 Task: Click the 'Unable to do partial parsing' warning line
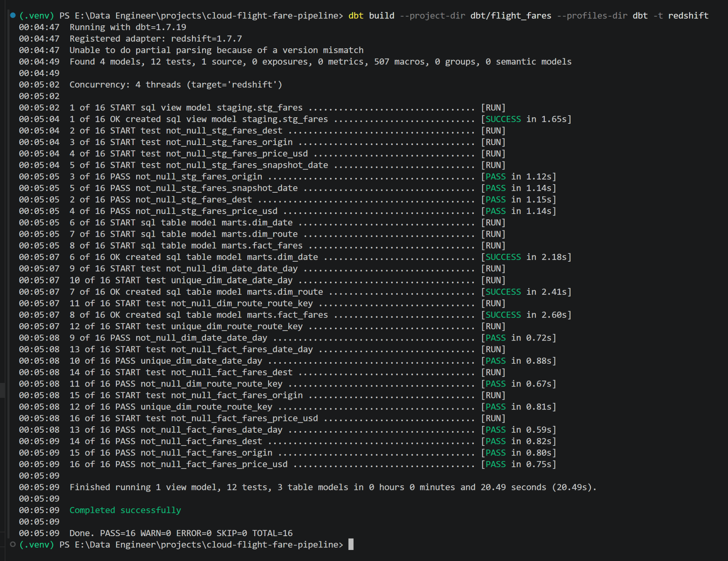click(x=216, y=50)
